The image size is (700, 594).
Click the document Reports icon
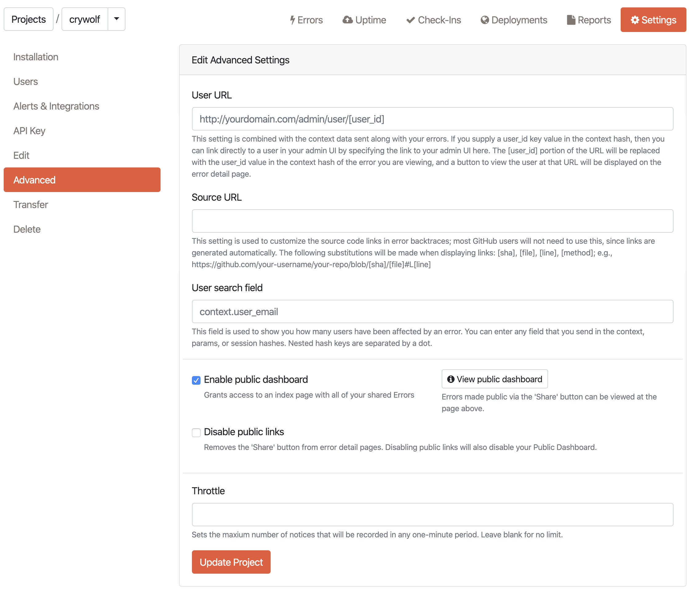[571, 20]
